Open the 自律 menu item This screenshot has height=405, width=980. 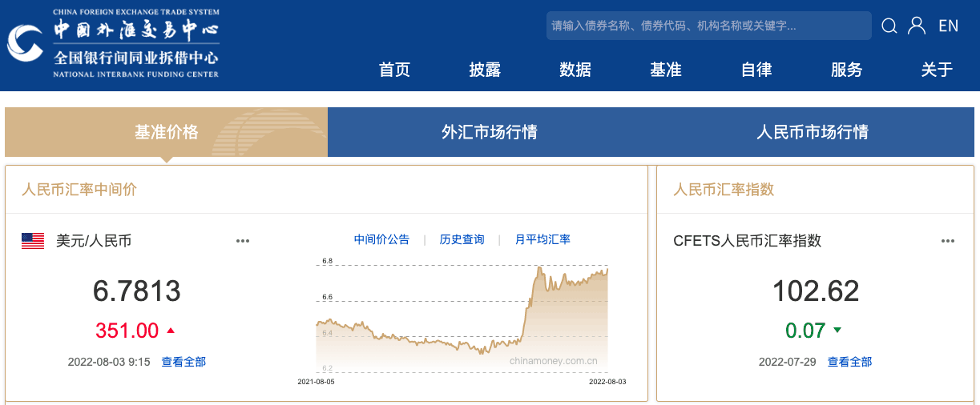tap(756, 70)
